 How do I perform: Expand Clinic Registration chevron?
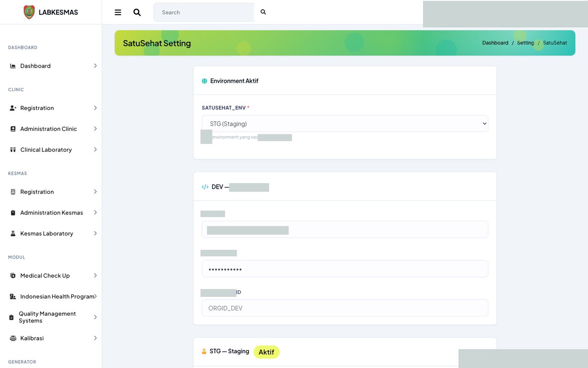[95, 108]
